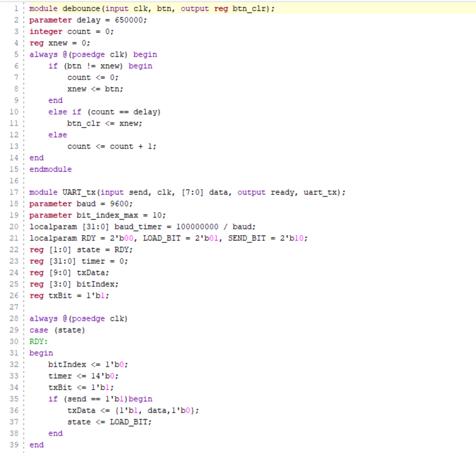Click the 'else if (count == delay)' line
This screenshot has height=453, width=476.
[x=104, y=112]
